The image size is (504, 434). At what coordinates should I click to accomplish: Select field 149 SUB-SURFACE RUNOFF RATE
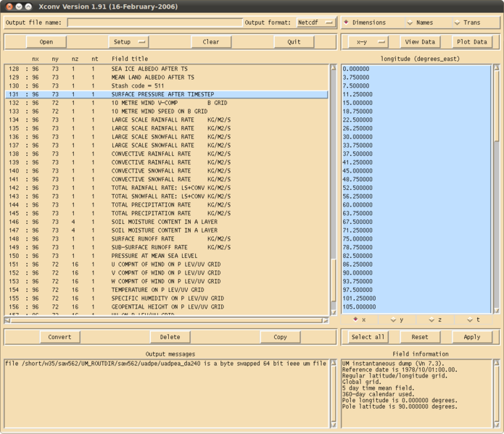(x=167, y=247)
